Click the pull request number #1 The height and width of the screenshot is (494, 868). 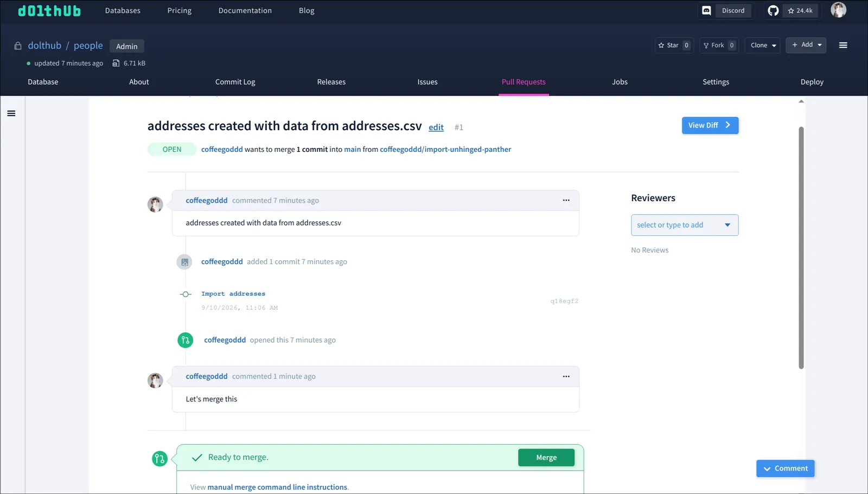[459, 127]
